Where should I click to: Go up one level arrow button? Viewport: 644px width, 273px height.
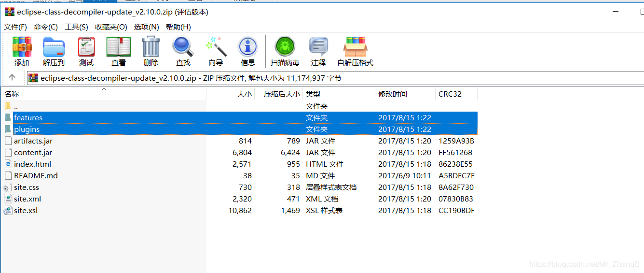[12, 77]
